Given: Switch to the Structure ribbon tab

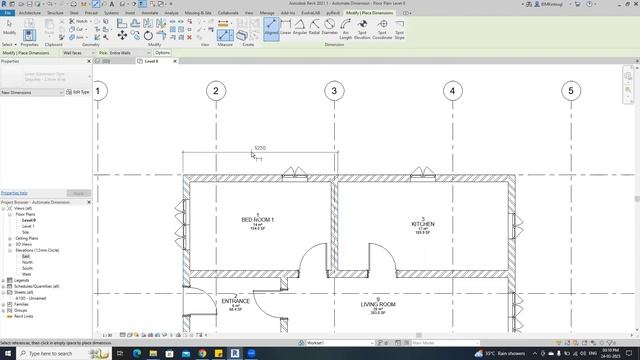Looking at the screenshot, I should coord(56,13).
